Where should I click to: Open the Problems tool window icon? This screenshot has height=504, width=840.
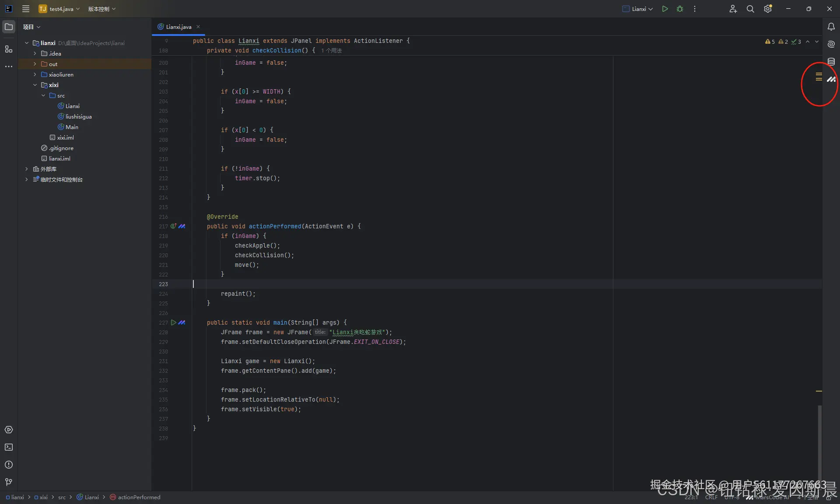[9, 465]
